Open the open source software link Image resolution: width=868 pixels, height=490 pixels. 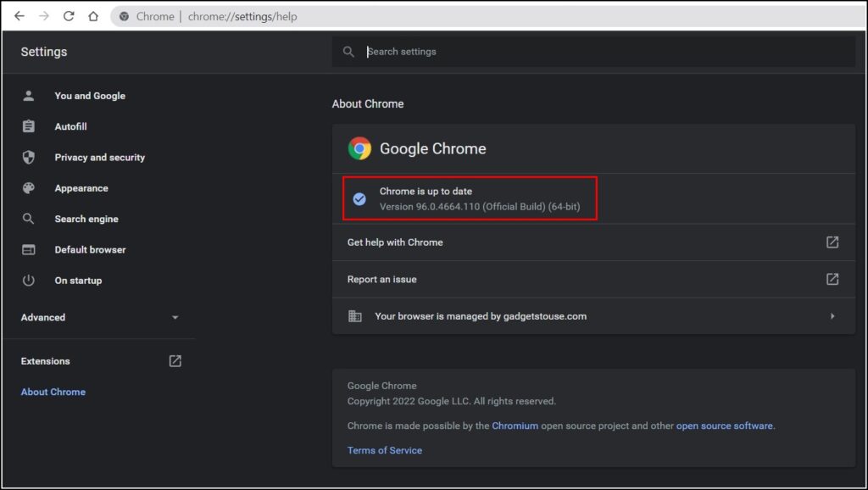point(724,426)
